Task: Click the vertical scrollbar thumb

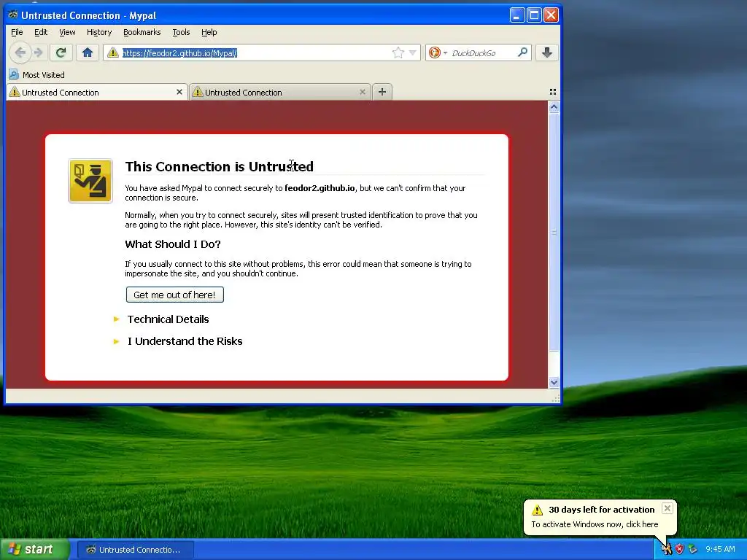Action: 554,232
